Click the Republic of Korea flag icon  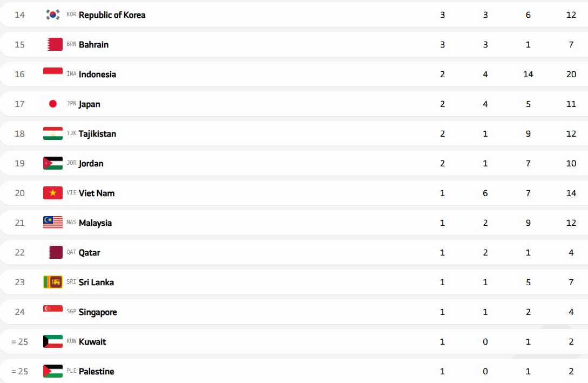[x=53, y=15]
